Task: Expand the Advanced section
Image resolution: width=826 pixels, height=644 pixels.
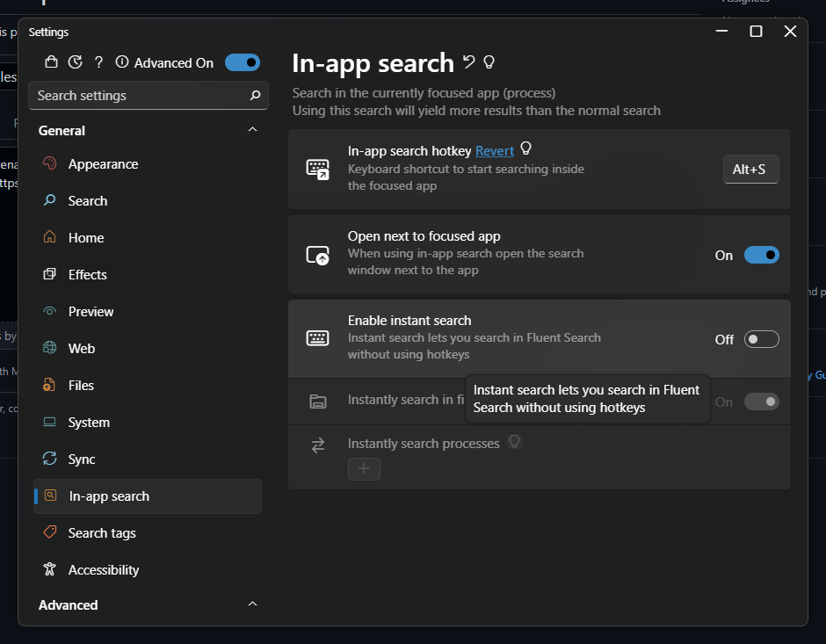Action: (252, 604)
